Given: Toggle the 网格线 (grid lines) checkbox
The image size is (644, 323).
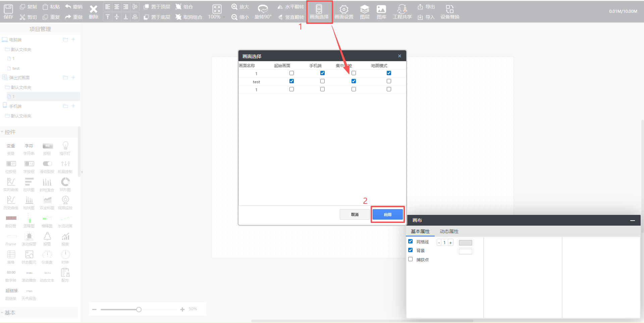Looking at the screenshot, I should click(410, 241).
